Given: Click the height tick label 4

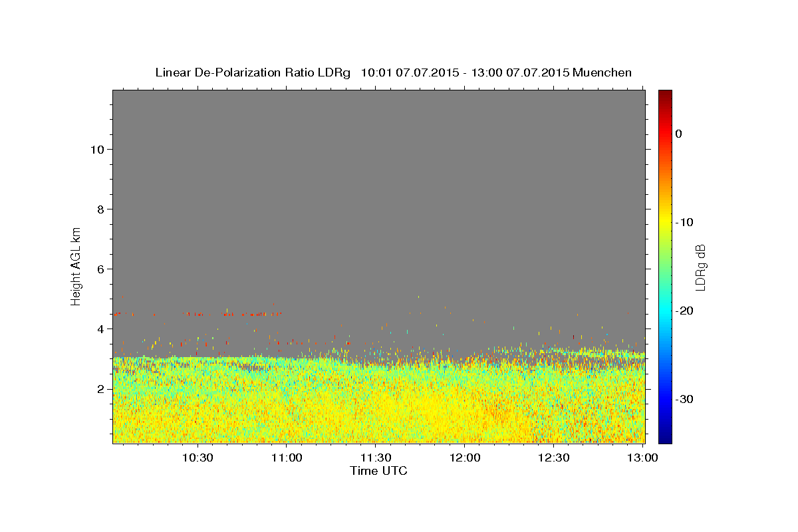Looking at the screenshot, I should pyautogui.click(x=100, y=329).
